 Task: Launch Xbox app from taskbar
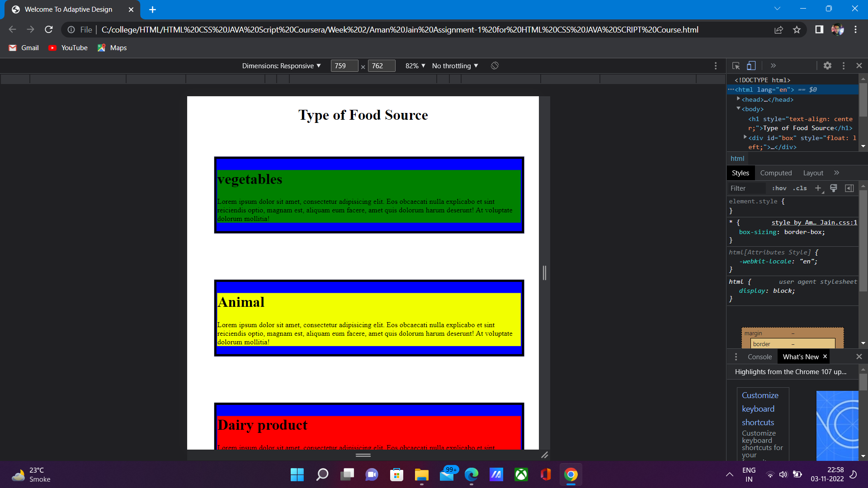tap(521, 474)
